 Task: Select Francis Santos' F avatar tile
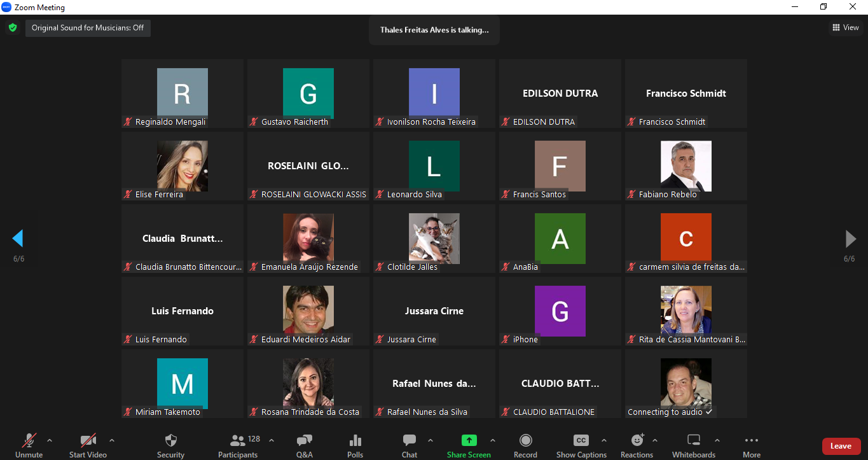click(560, 166)
